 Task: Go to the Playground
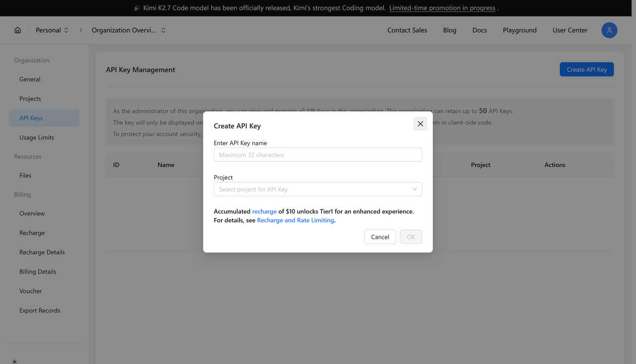[520, 30]
